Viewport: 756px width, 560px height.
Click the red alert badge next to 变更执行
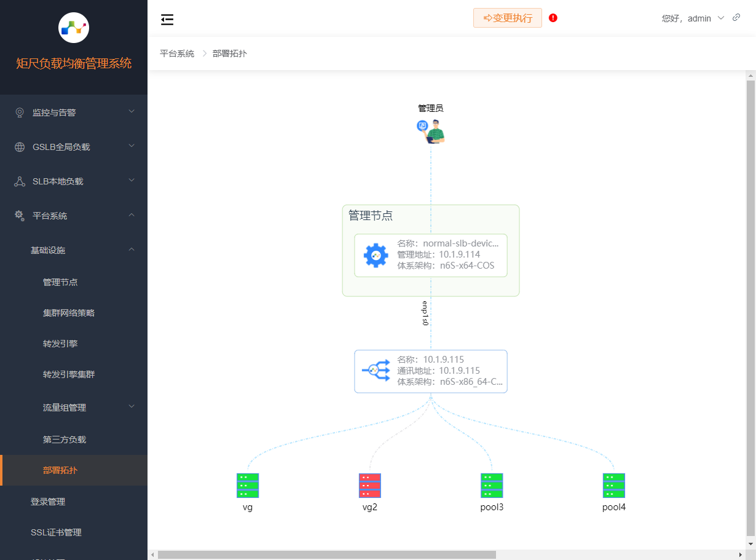click(x=553, y=18)
